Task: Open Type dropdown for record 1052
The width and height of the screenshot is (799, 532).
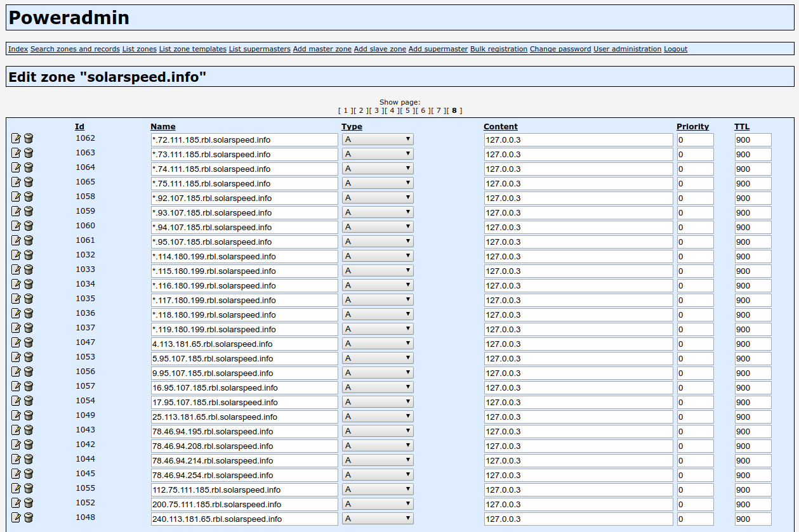Action: pos(378,504)
